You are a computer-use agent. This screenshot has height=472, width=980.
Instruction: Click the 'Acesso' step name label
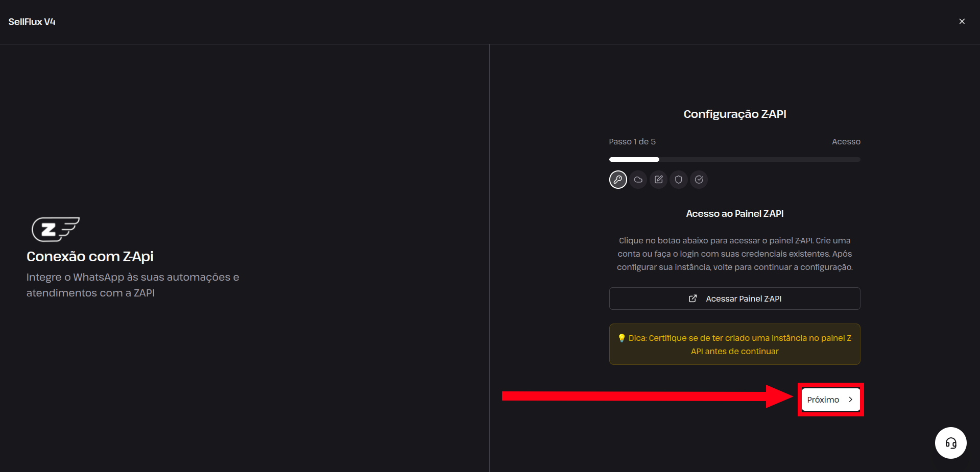tap(846, 142)
